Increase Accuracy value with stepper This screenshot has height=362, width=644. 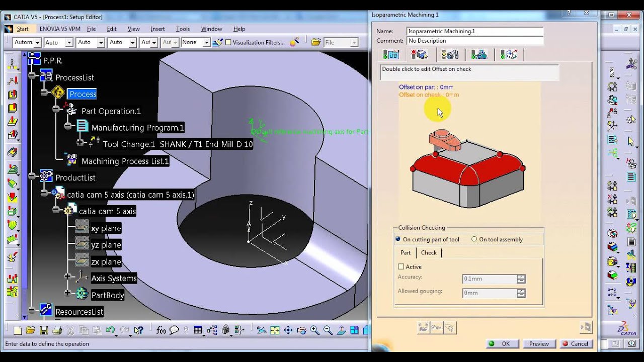[x=521, y=277]
